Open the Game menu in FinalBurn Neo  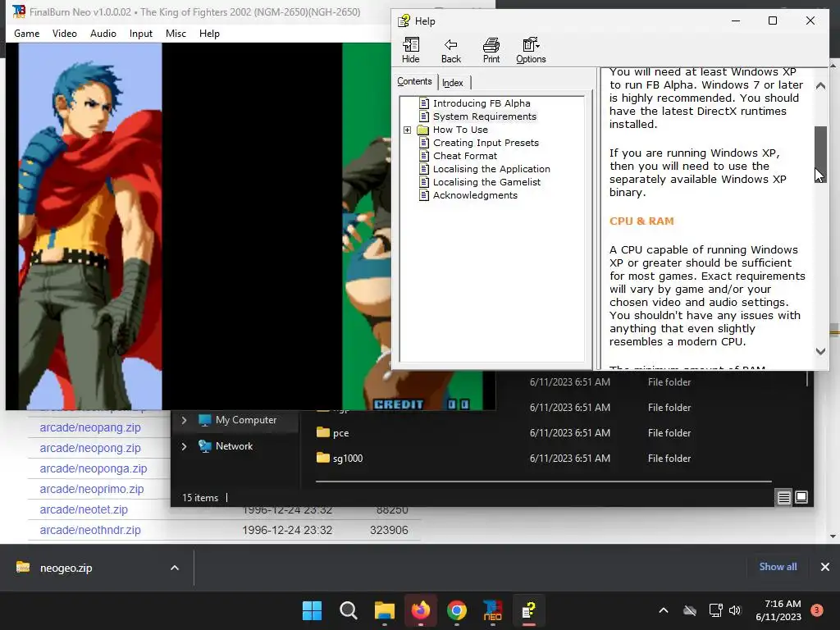[x=27, y=33]
